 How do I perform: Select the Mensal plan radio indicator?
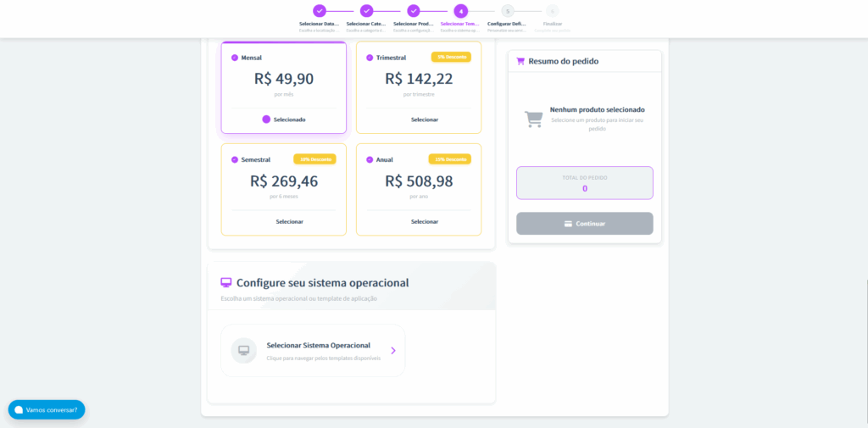(235, 58)
